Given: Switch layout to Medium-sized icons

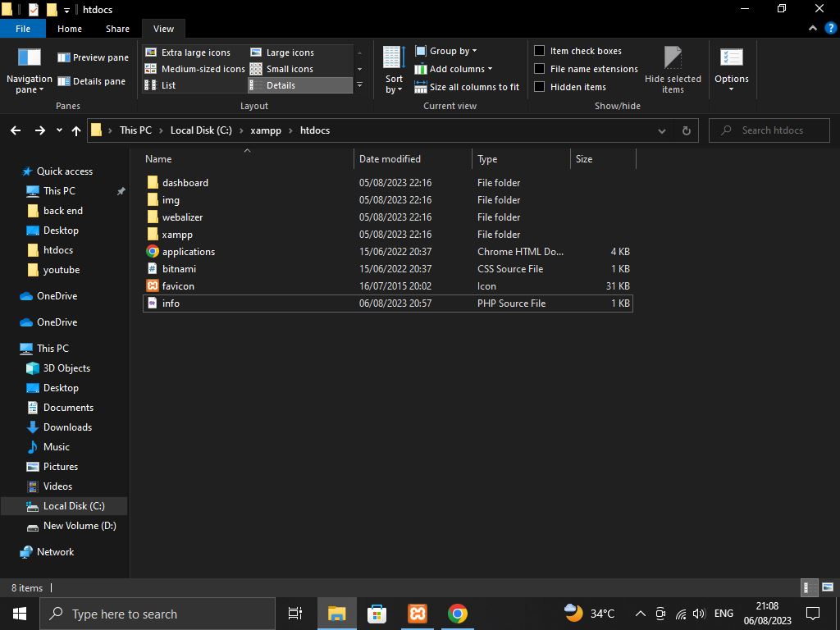Looking at the screenshot, I should tap(195, 69).
